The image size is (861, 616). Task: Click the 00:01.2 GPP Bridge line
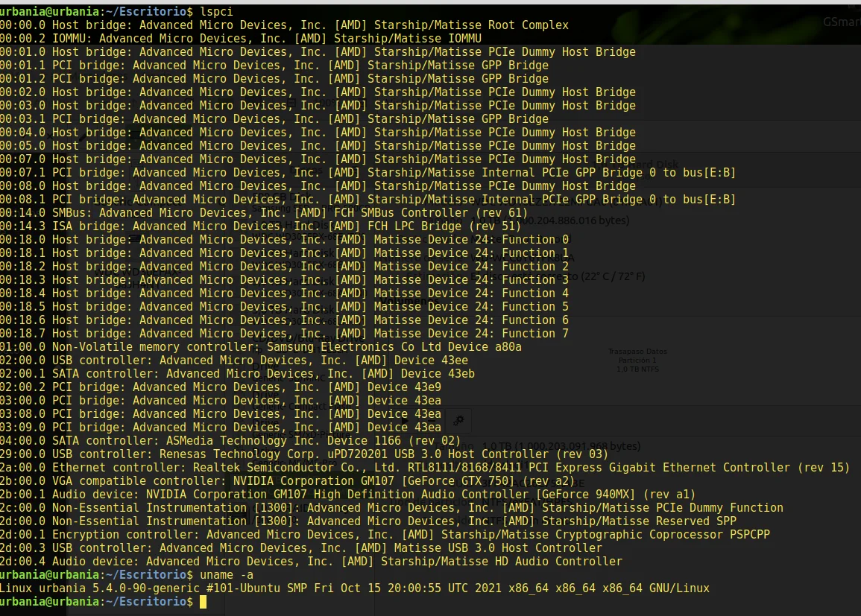[274, 79]
